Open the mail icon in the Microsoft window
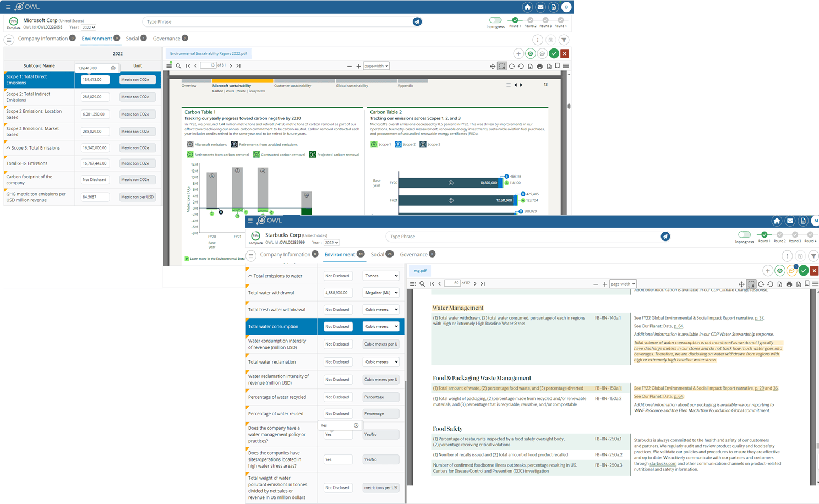 (x=540, y=7)
